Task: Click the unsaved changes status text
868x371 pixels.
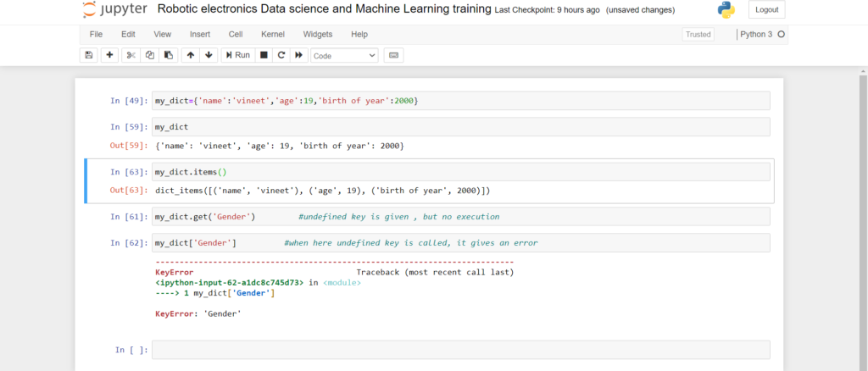Action: 641,10
